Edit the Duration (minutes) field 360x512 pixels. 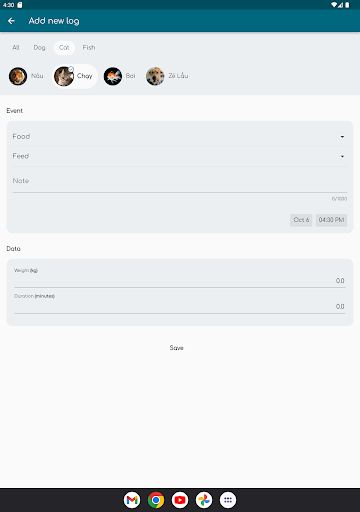tap(180, 302)
